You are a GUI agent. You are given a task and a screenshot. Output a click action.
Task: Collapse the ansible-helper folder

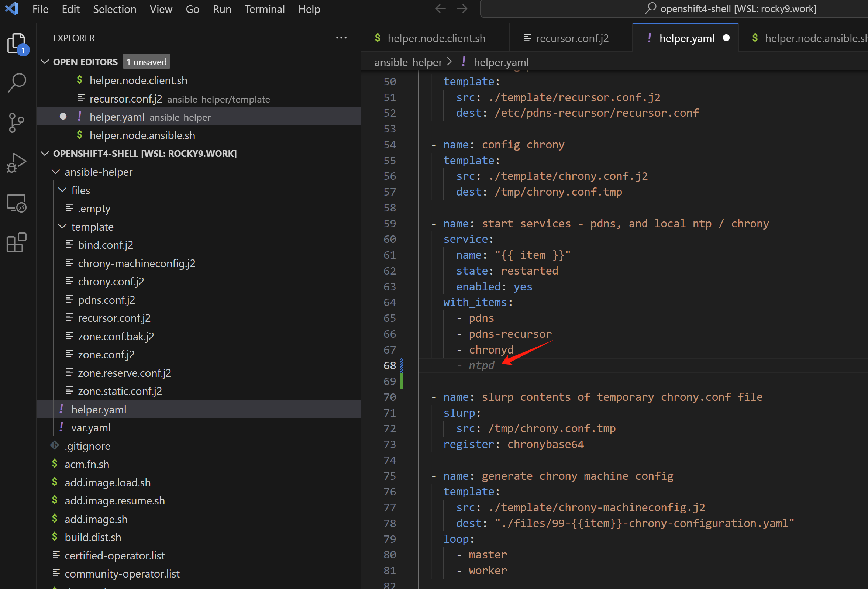point(56,172)
